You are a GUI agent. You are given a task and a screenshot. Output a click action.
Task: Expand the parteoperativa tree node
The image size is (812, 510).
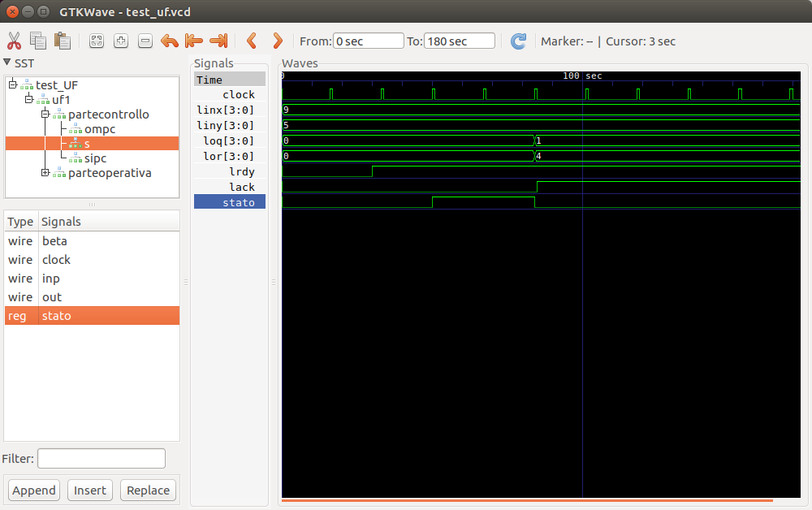click(45, 172)
